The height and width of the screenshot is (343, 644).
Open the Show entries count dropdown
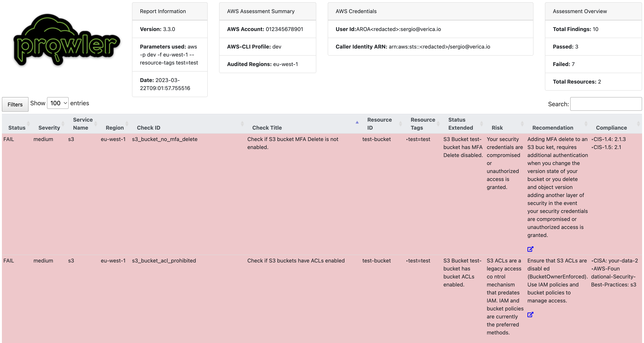tap(58, 103)
